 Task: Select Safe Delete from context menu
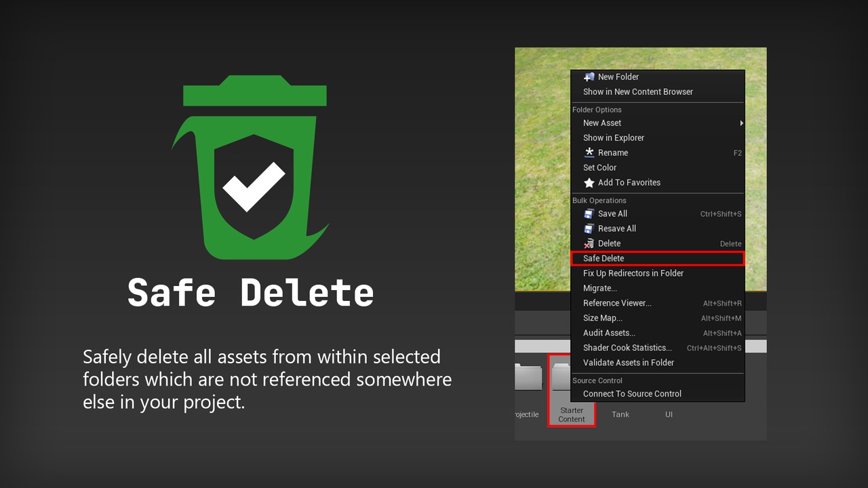click(x=658, y=258)
